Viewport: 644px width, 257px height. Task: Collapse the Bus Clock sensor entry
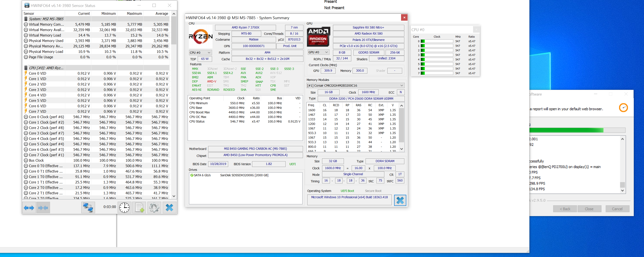(26, 160)
